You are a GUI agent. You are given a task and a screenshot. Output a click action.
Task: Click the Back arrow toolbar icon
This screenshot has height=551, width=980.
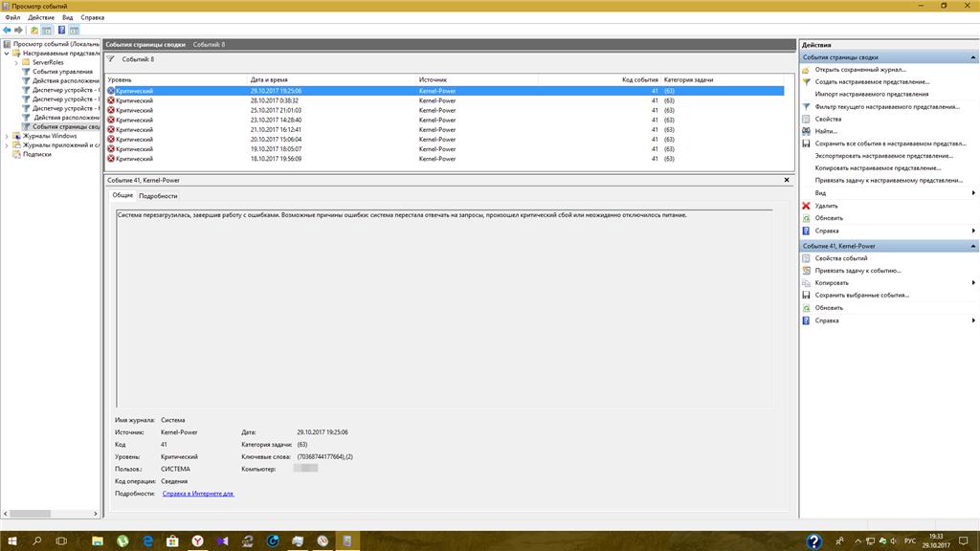pyautogui.click(x=7, y=30)
